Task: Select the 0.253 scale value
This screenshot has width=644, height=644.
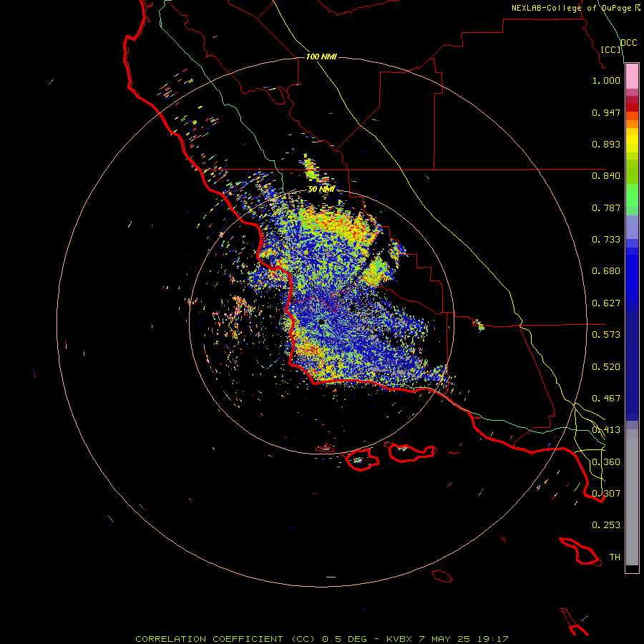Action: [x=606, y=525]
